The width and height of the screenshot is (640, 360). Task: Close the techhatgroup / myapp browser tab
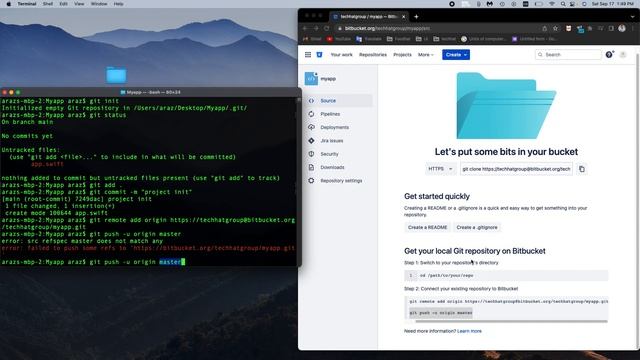click(x=403, y=17)
